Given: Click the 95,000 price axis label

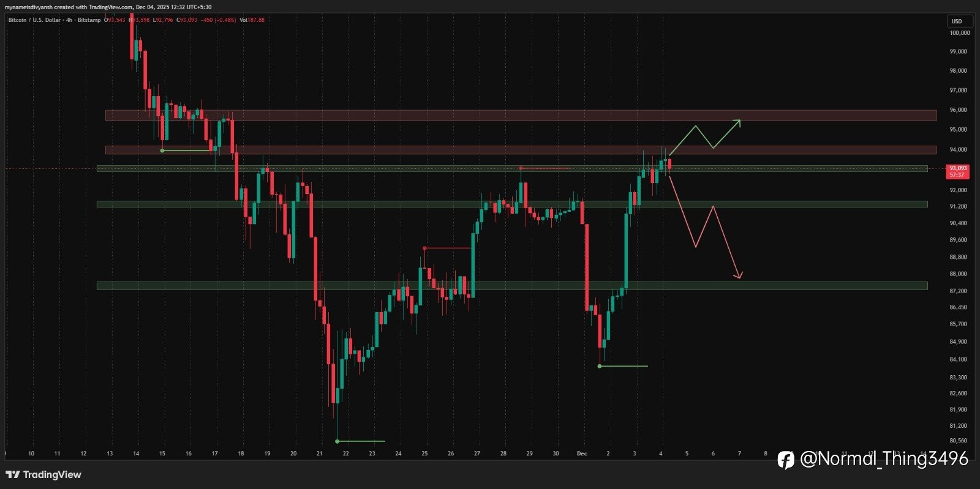Looking at the screenshot, I should click(959, 130).
